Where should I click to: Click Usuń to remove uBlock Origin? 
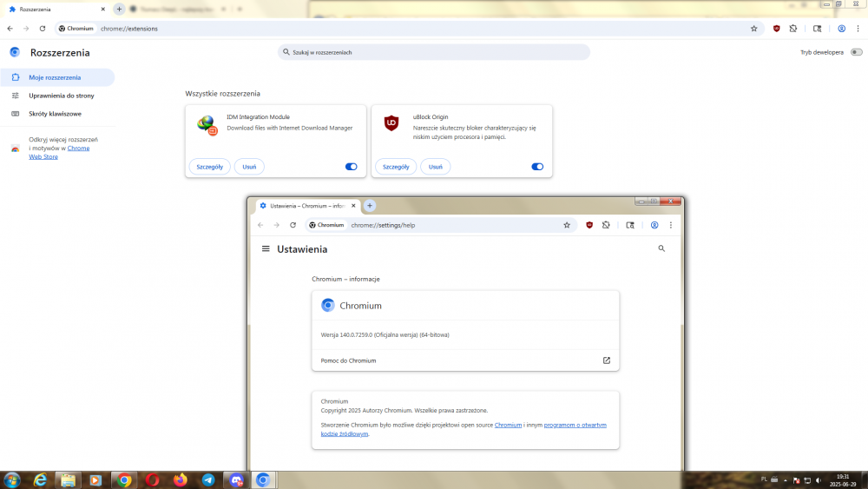(x=436, y=167)
